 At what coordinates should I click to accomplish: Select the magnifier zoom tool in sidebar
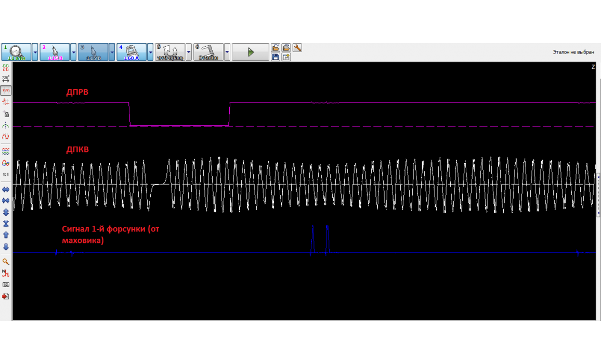pyautogui.click(x=6, y=262)
